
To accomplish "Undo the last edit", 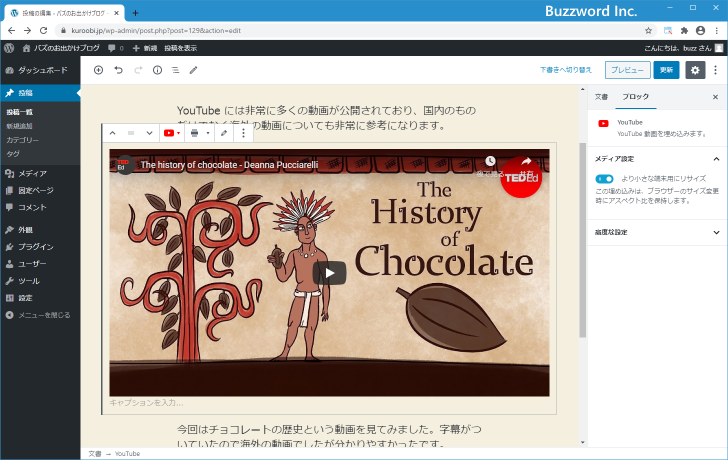I will 119,70.
